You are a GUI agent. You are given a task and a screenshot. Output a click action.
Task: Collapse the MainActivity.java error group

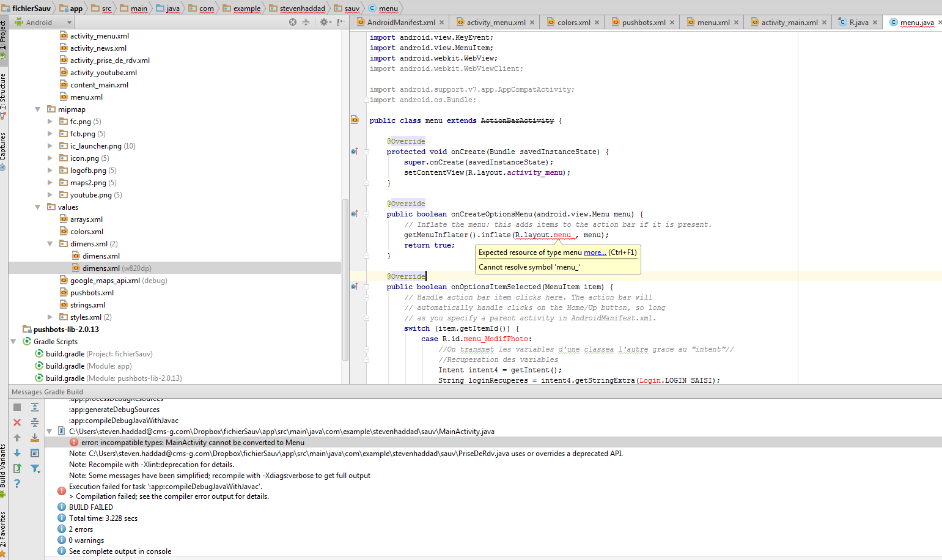tap(50, 432)
